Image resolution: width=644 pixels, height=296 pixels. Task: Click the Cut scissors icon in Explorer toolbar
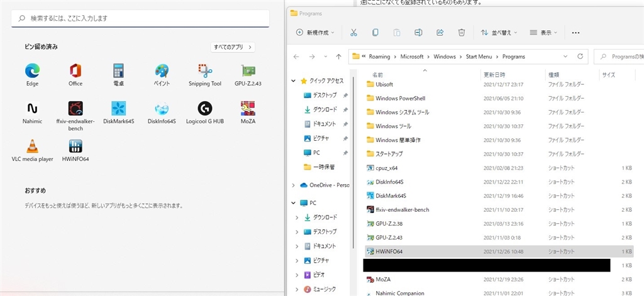tap(353, 33)
